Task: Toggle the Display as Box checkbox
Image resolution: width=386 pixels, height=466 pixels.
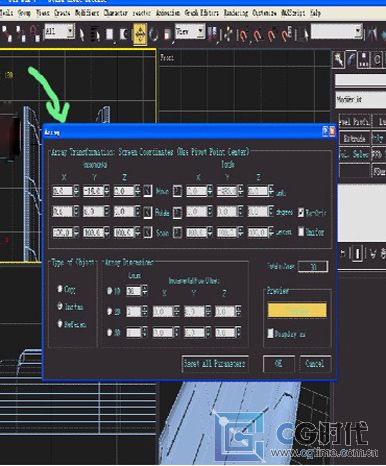Action: (x=270, y=333)
